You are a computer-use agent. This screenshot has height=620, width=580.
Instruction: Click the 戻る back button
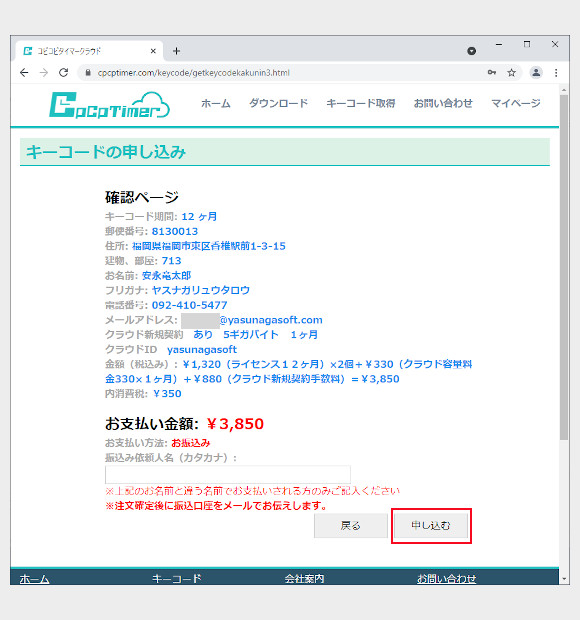351,525
